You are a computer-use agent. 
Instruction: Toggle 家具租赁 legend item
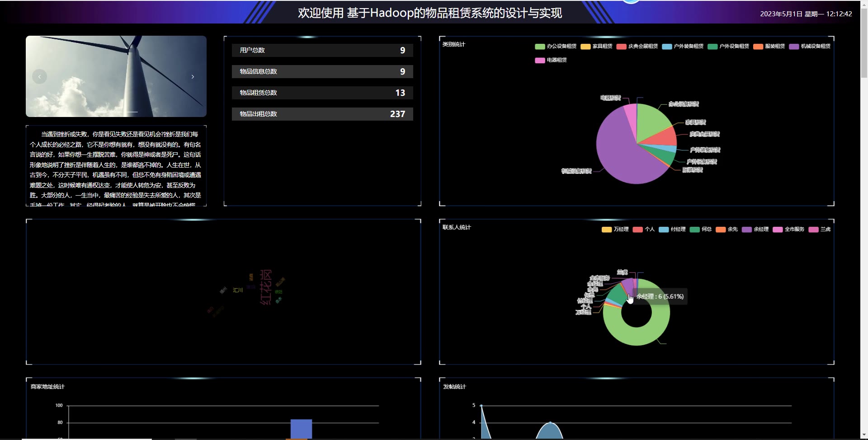[596, 47]
